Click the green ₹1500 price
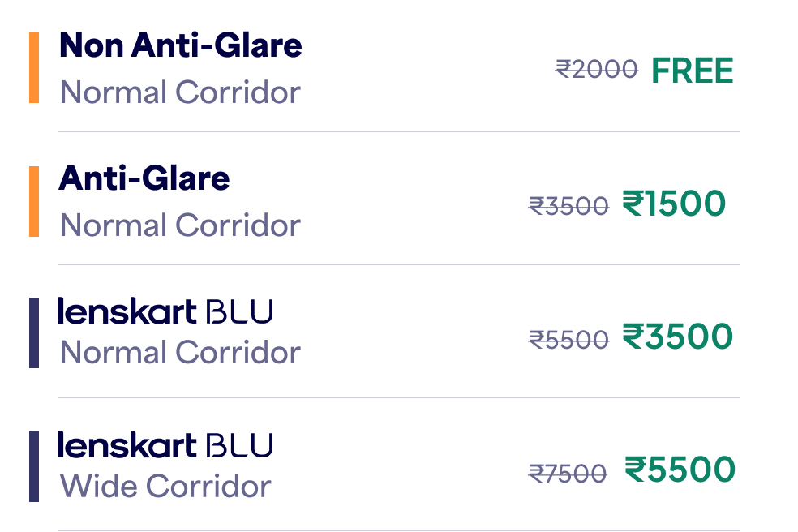Image resolution: width=798 pixels, height=532 pixels. 674,204
